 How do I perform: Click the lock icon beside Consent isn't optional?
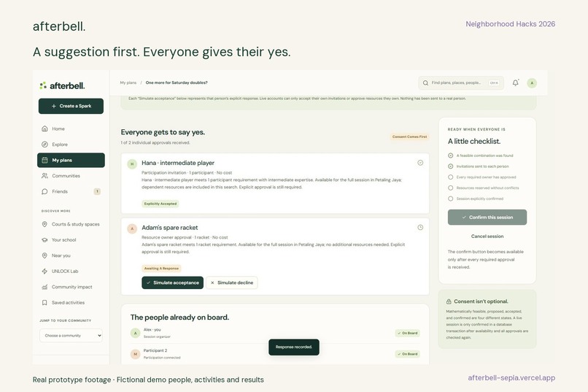tap(449, 301)
